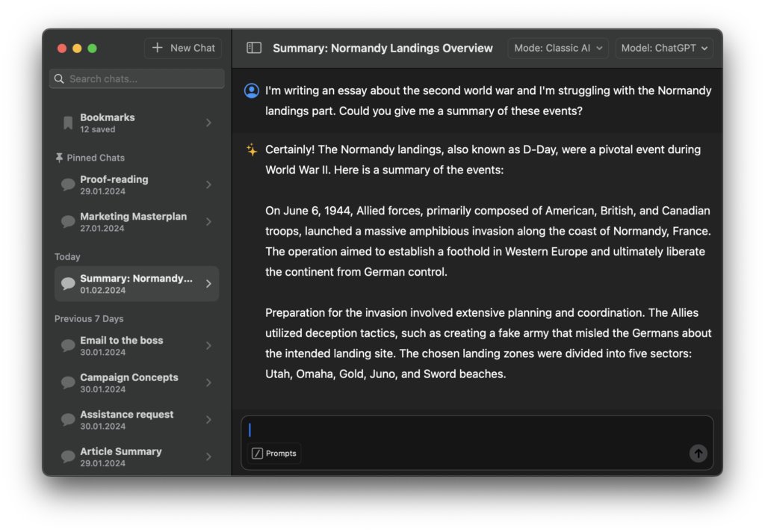Click the Search chats field
The image size is (765, 532).
[x=137, y=79]
